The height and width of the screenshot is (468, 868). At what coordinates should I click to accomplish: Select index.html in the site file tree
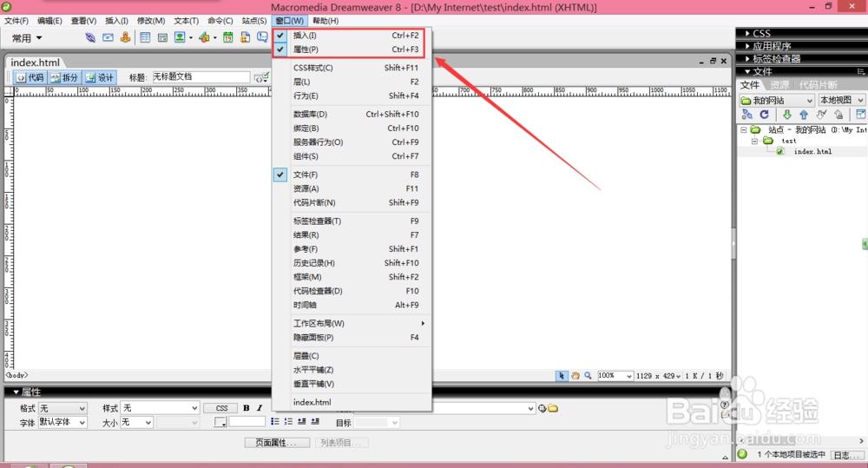pyautogui.click(x=812, y=151)
